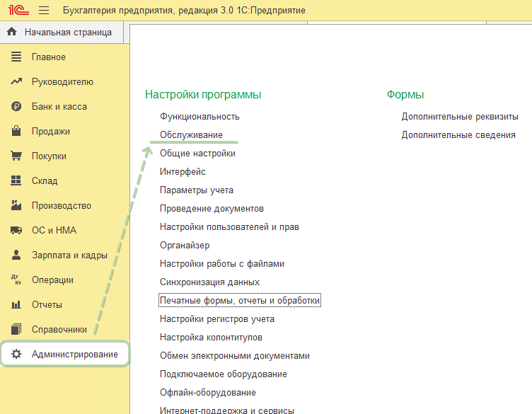Viewport: 532px width, 414px height.
Task: Open the Справочники section
Action: (64, 329)
